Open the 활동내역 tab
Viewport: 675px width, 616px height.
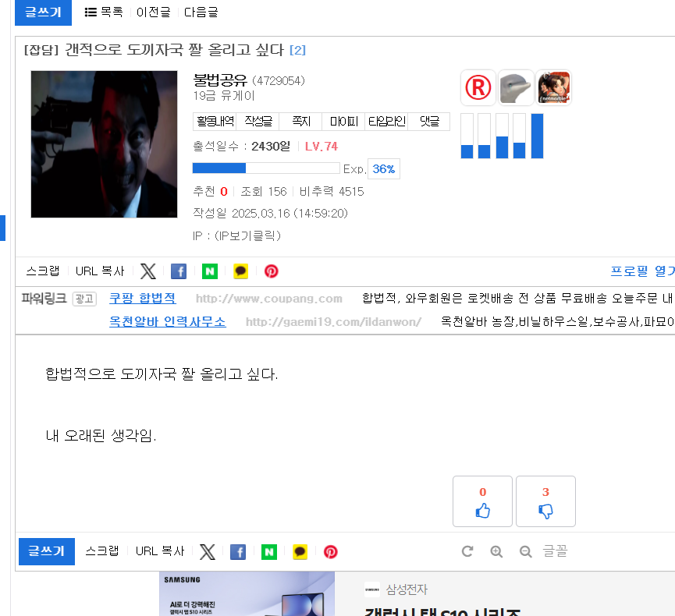[x=215, y=122]
